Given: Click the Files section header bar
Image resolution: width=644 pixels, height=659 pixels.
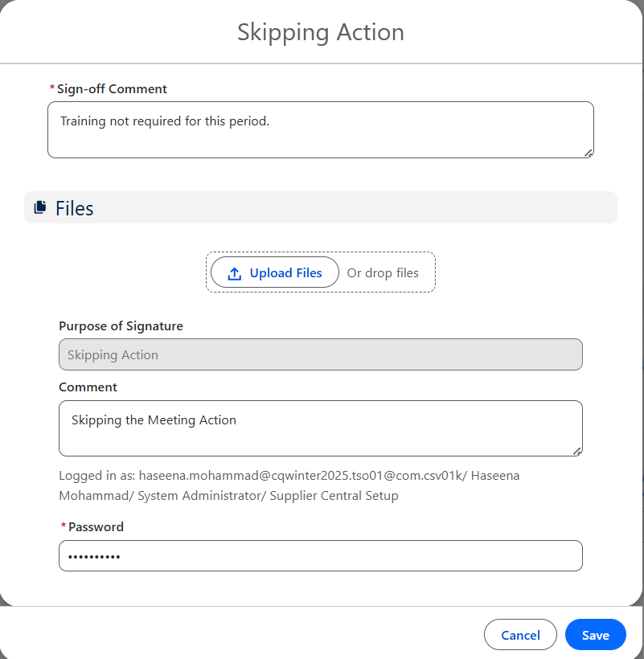Looking at the screenshot, I should point(320,207).
